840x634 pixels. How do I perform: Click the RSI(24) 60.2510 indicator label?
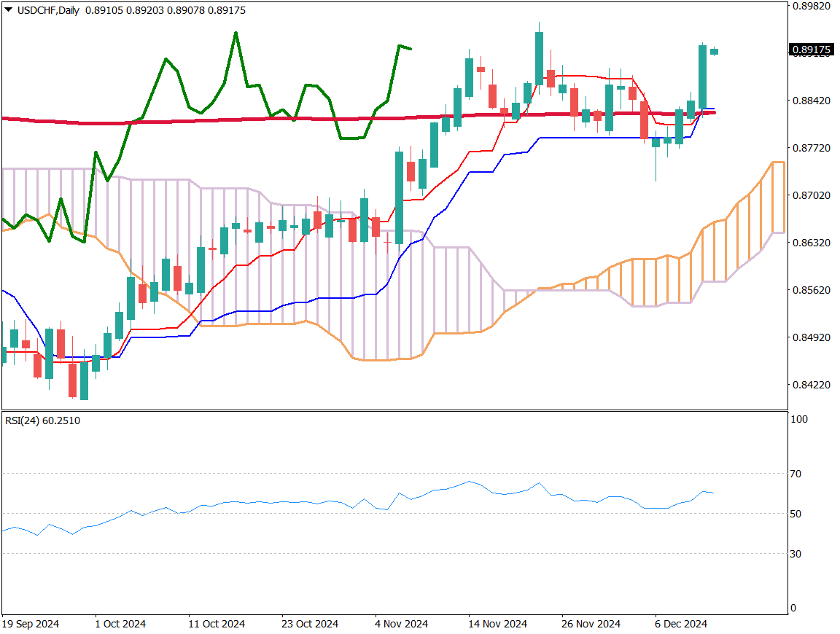pyautogui.click(x=42, y=420)
